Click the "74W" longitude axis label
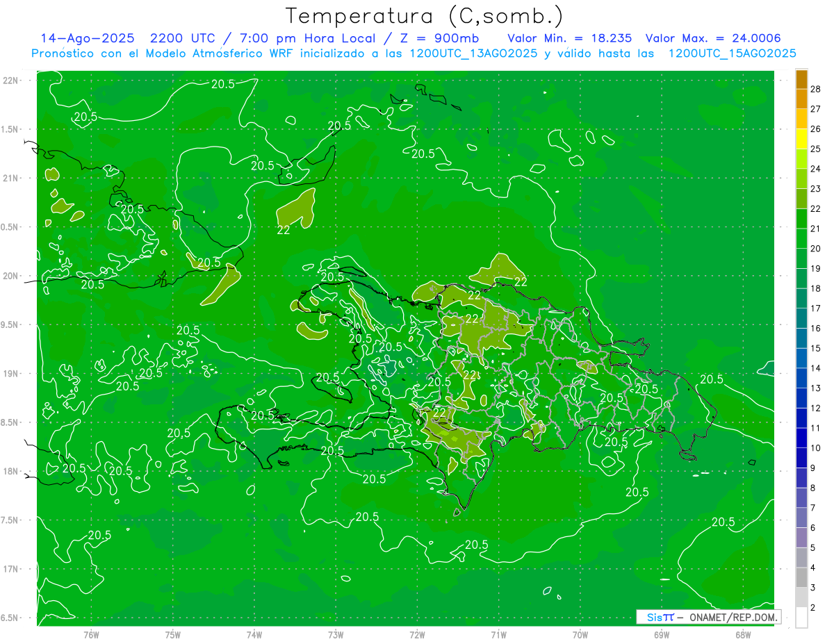This screenshot has height=644, width=834. [254, 635]
